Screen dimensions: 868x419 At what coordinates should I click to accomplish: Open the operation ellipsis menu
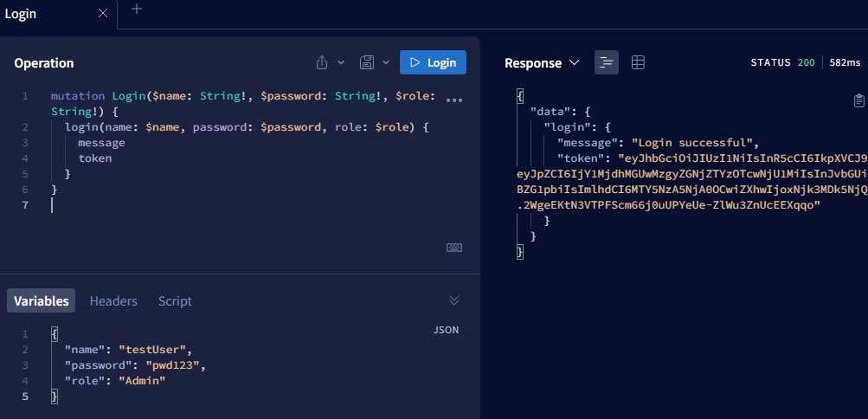454,100
